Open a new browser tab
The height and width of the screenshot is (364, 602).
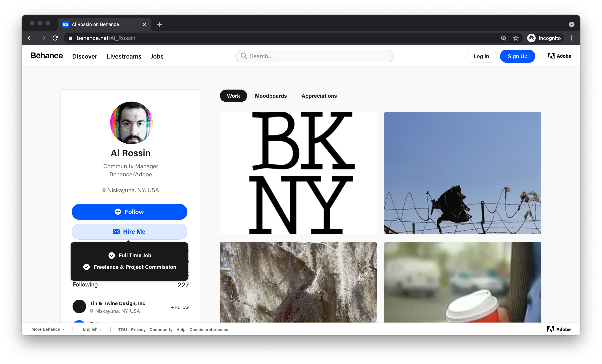coord(159,24)
